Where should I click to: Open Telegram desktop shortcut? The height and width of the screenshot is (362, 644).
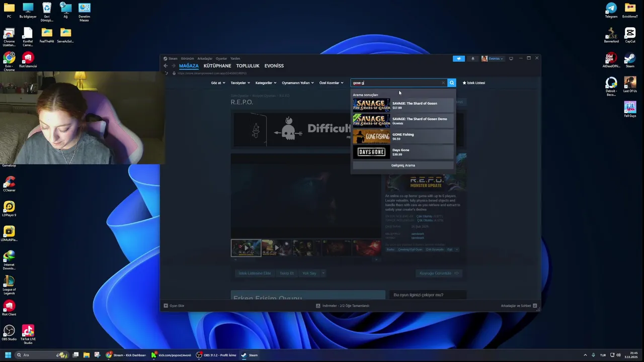tap(611, 11)
